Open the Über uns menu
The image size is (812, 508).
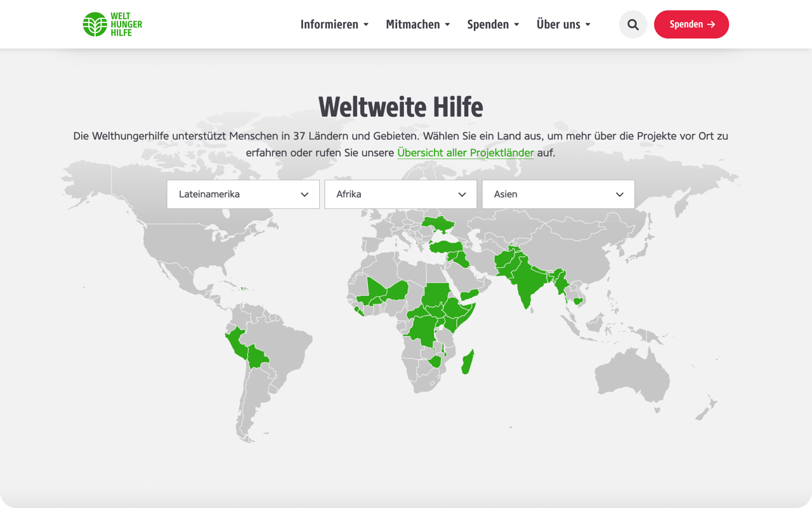coord(563,24)
